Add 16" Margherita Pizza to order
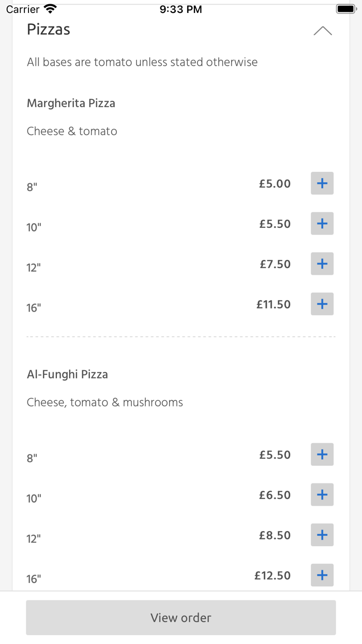 (x=322, y=304)
